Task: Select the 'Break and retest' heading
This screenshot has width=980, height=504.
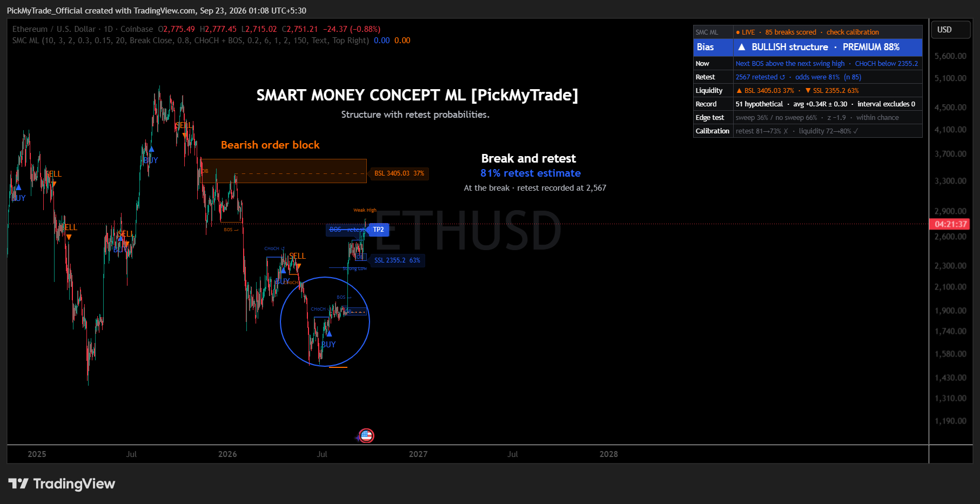Action: coord(528,158)
